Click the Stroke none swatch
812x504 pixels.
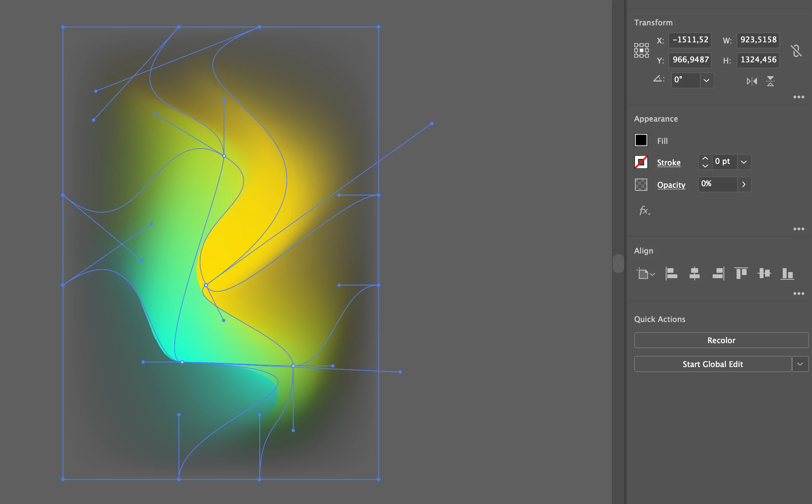[x=641, y=162]
